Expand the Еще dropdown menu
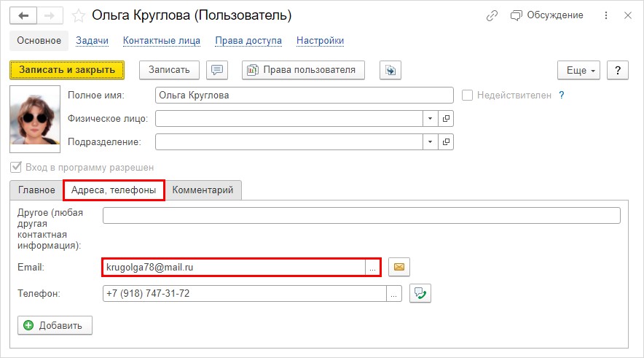644x358 pixels. pyautogui.click(x=578, y=70)
